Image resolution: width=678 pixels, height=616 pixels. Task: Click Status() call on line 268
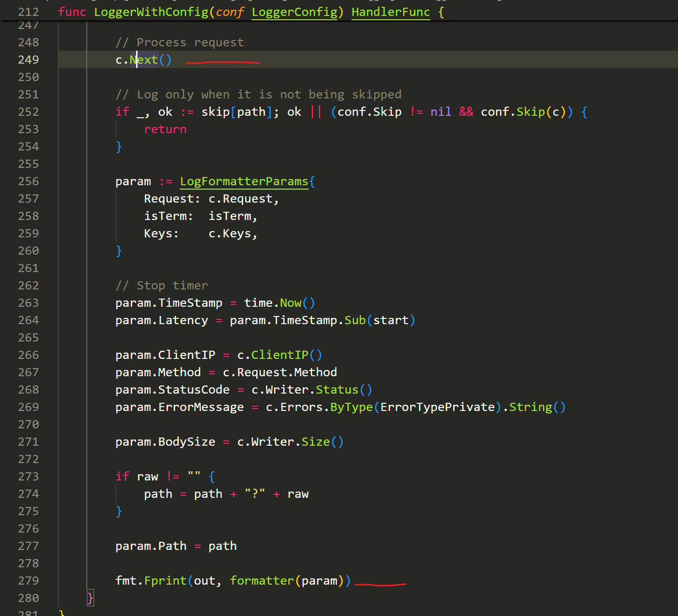[x=344, y=390]
